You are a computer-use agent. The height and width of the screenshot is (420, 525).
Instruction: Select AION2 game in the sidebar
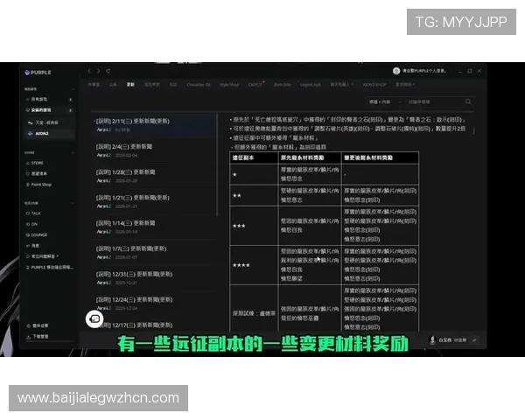[x=50, y=133]
